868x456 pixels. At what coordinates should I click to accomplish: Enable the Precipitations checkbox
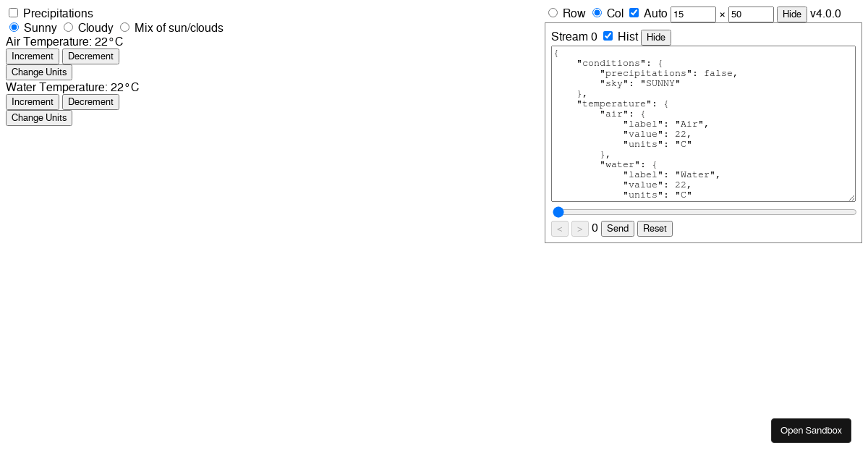pos(13,12)
